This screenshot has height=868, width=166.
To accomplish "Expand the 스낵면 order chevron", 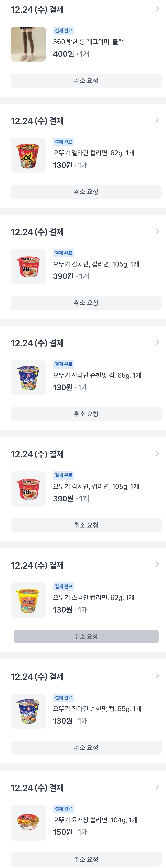I will click(157, 565).
